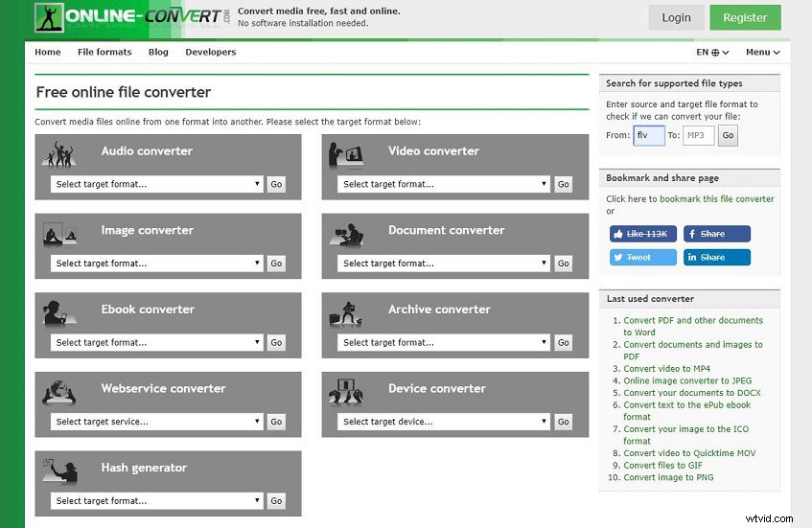
Task: Click Go button for Hash generator
Action: coord(276,501)
